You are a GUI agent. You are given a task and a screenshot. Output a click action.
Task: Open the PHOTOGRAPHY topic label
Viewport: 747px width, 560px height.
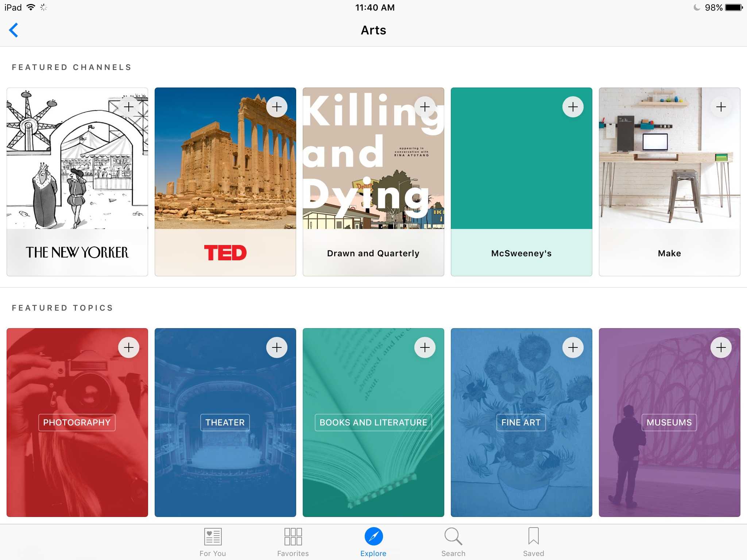77,423
